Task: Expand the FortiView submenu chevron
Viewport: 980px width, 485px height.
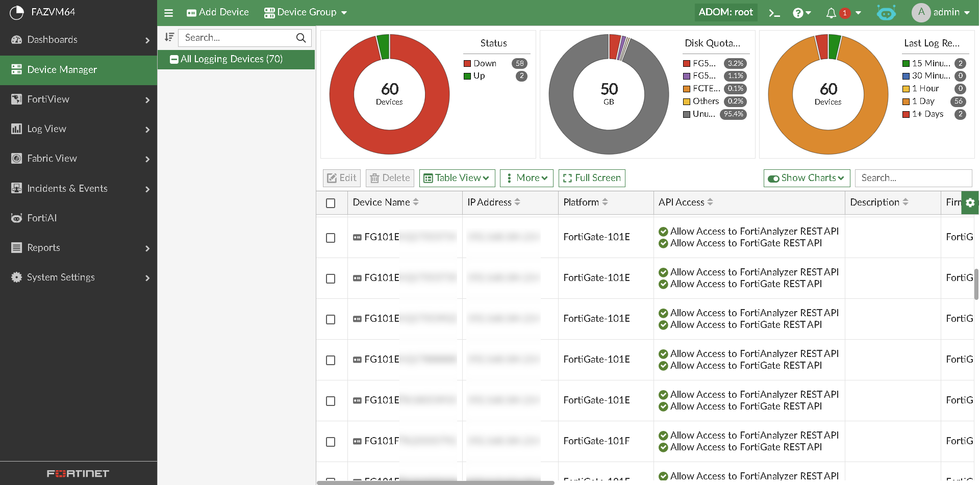Action: pyautogui.click(x=147, y=100)
